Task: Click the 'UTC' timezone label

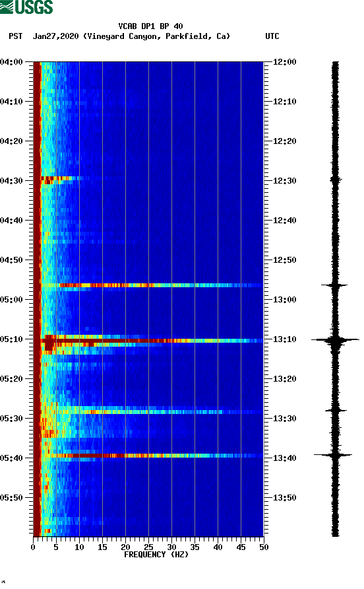Action: click(x=272, y=36)
